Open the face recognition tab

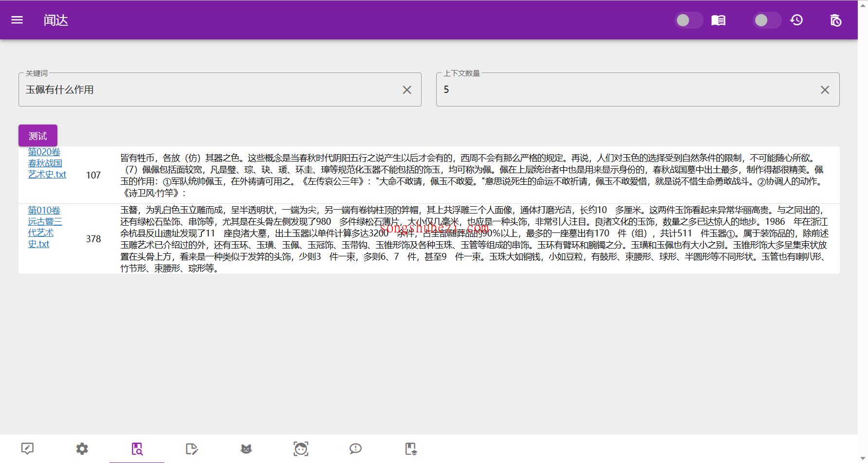[x=301, y=448]
